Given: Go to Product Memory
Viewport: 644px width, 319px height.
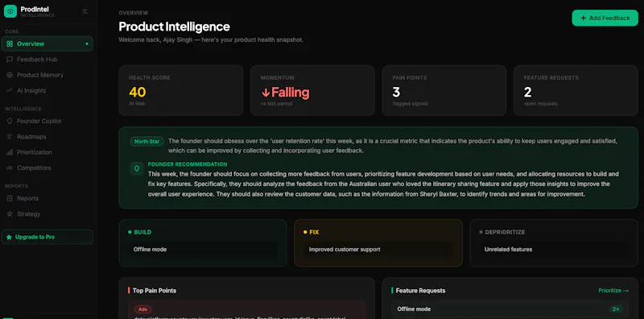Looking at the screenshot, I should 47,75.
